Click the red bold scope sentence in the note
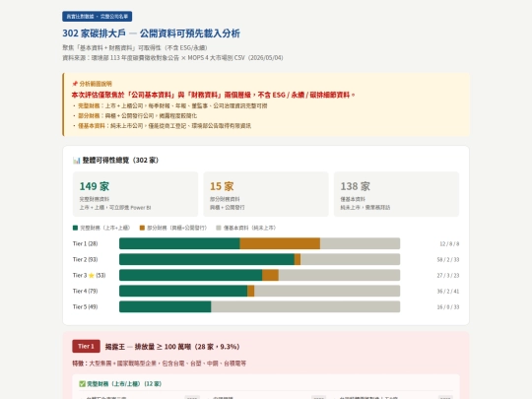 click(213, 95)
